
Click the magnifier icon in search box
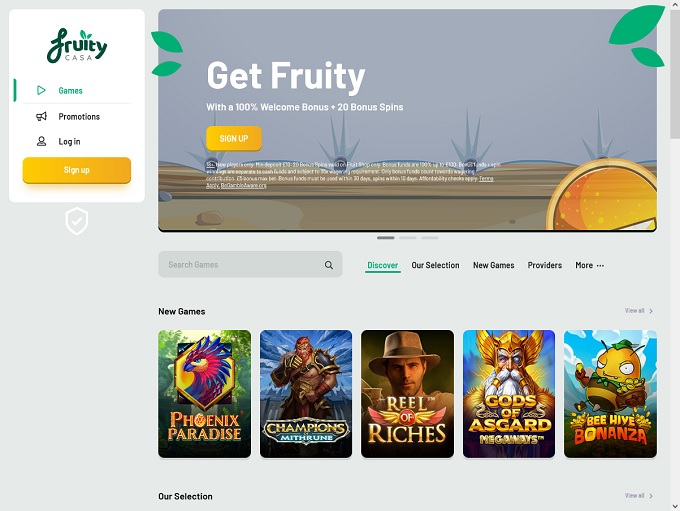pyautogui.click(x=329, y=265)
